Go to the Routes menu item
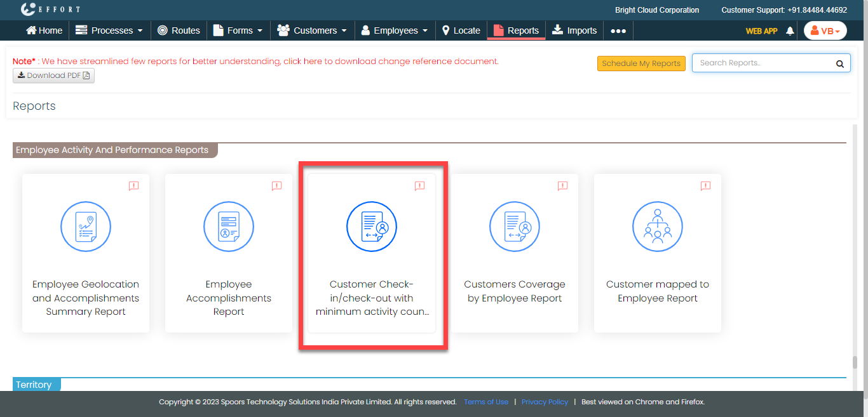868x417 pixels. [x=179, y=30]
